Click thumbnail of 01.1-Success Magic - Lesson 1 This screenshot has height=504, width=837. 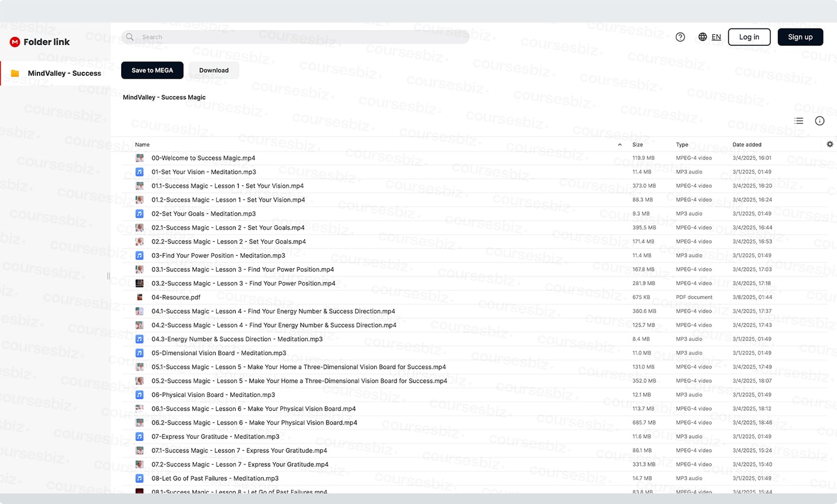[139, 186]
